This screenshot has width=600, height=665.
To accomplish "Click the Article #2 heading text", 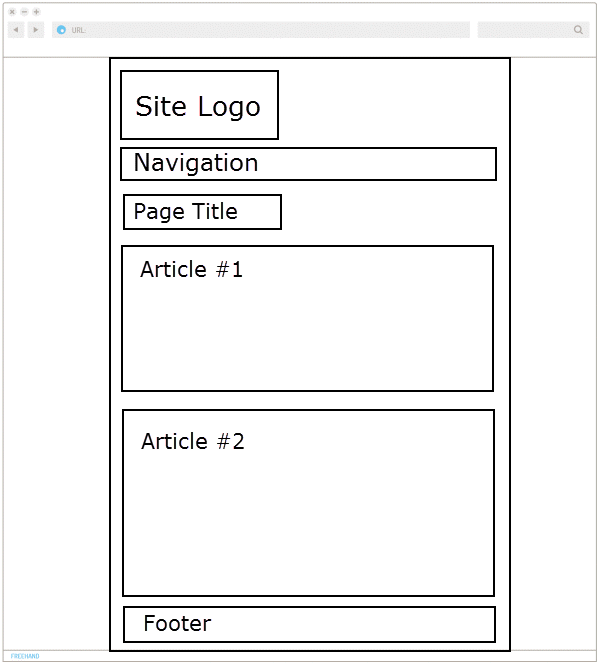I will (x=192, y=442).
